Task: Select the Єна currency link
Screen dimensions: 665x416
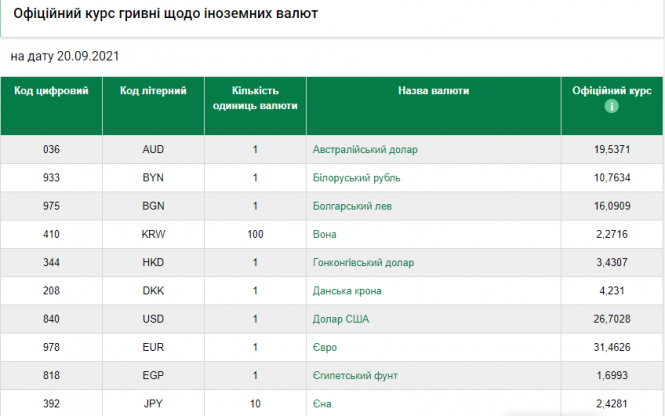Action: (x=322, y=403)
